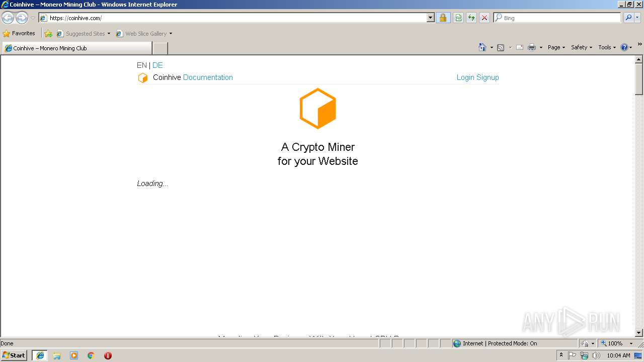Click the Home icon in command bar
Screen dimensions: 644x362
[x=482, y=47]
